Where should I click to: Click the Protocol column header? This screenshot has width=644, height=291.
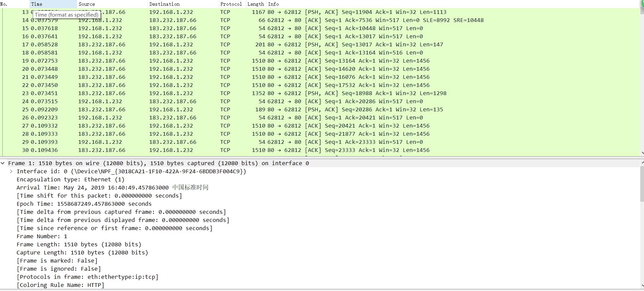click(x=232, y=4)
